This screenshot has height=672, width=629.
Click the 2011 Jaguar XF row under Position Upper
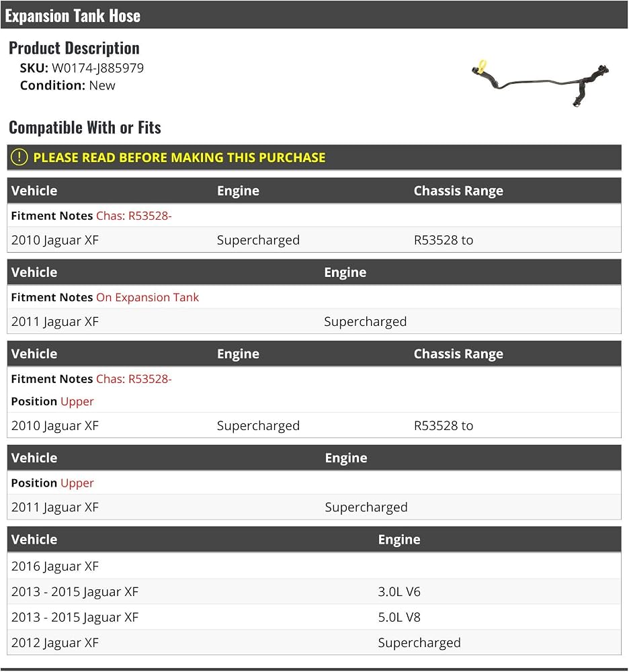pos(314,507)
